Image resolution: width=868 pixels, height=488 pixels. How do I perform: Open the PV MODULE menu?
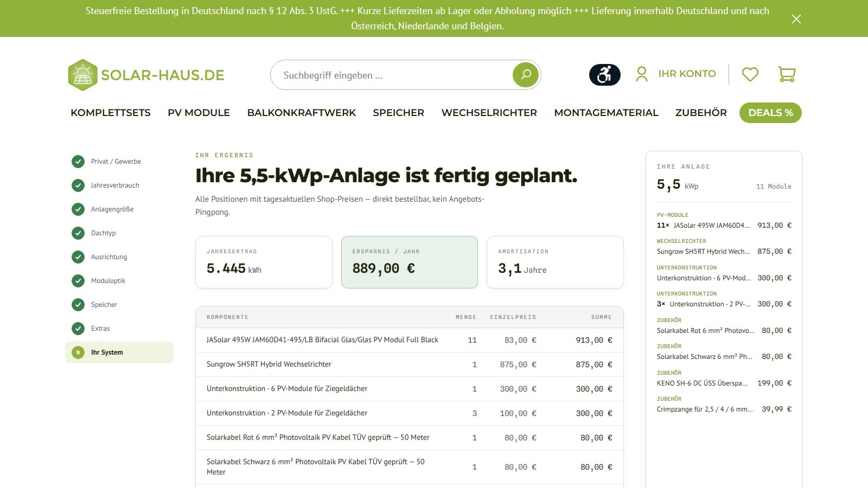tap(199, 113)
